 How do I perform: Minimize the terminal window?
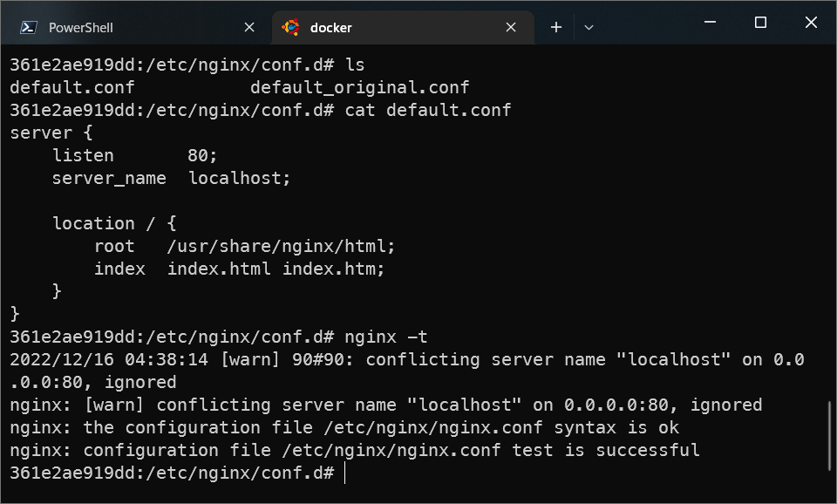(x=710, y=23)
